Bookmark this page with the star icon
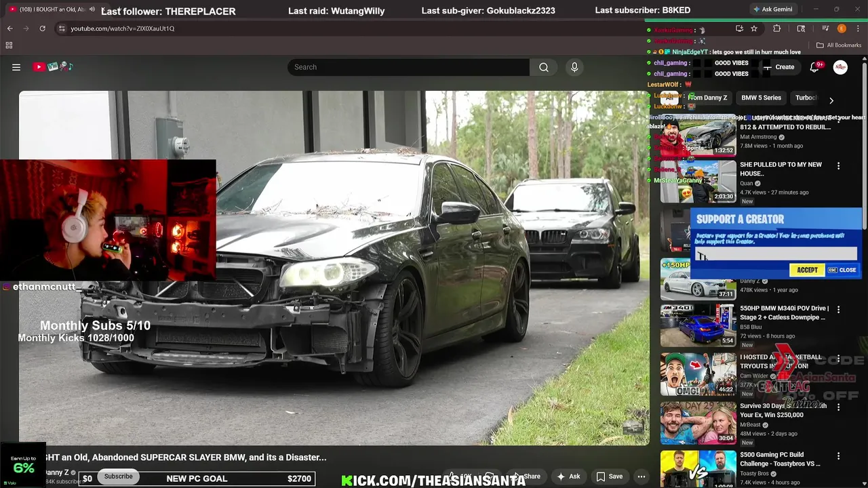The image size is (868, 488). (x=754, y=28)
